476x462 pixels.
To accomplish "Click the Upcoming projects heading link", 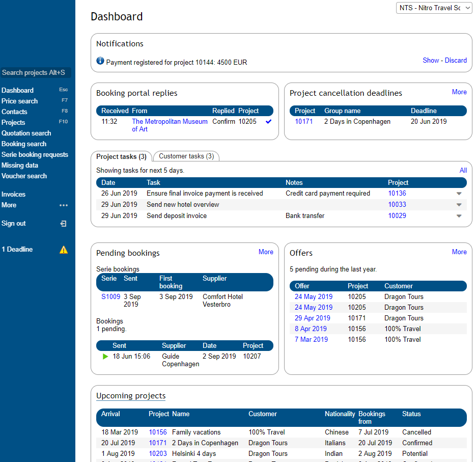I will (131, 396).
